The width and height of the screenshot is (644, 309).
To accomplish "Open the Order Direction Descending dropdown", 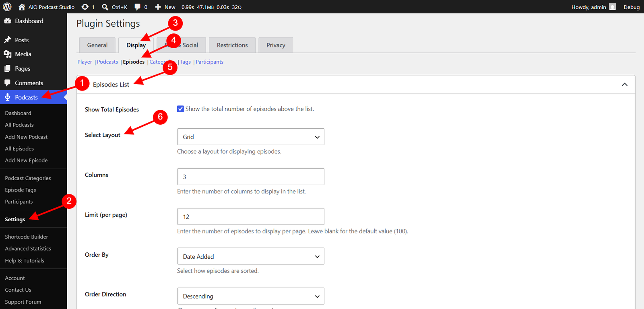I will coord(251,296).
